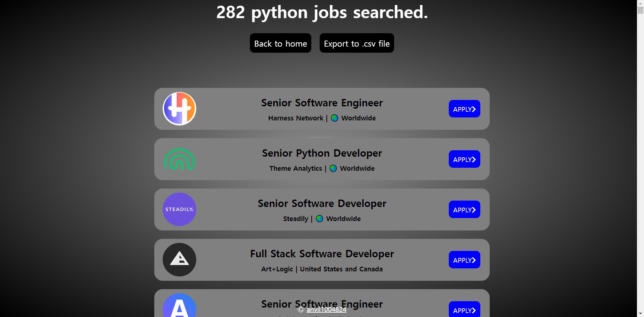Go back to home page
This screenshot has height=317, width=644.
[280, 43]
